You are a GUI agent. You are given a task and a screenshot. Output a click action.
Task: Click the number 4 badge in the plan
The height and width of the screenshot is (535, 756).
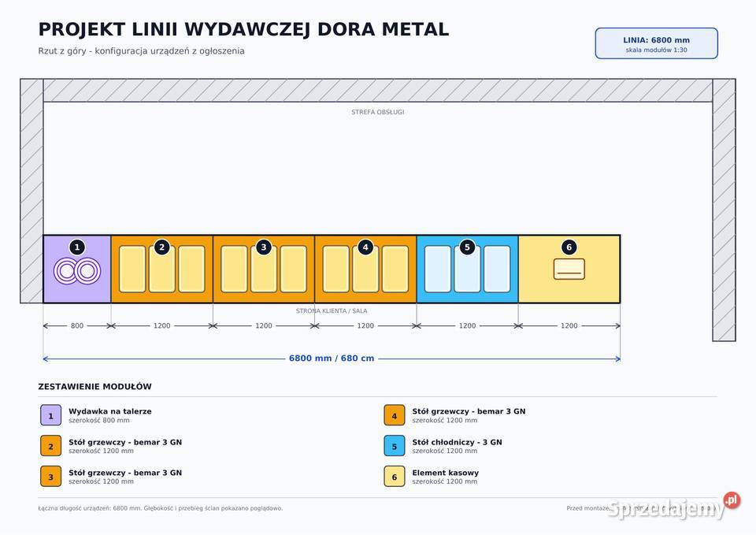(365, 247)
